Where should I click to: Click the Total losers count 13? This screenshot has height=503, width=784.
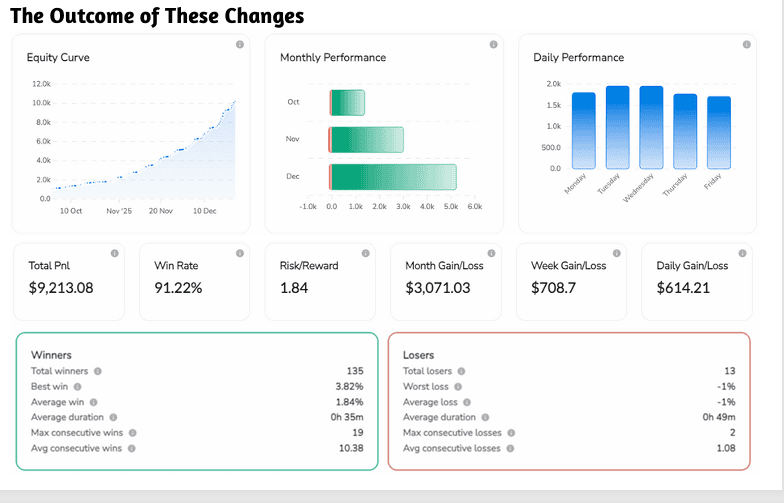pyautogui.click(x=730, y=371)
